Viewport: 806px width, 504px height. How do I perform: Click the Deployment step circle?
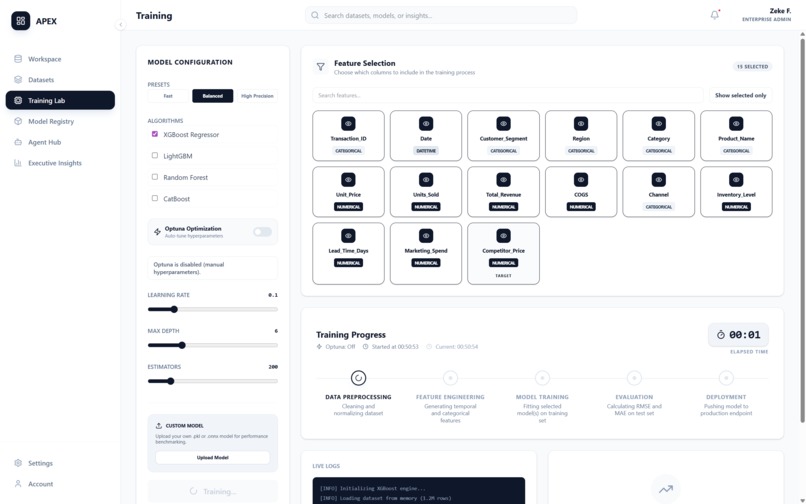tap(726, 378)
